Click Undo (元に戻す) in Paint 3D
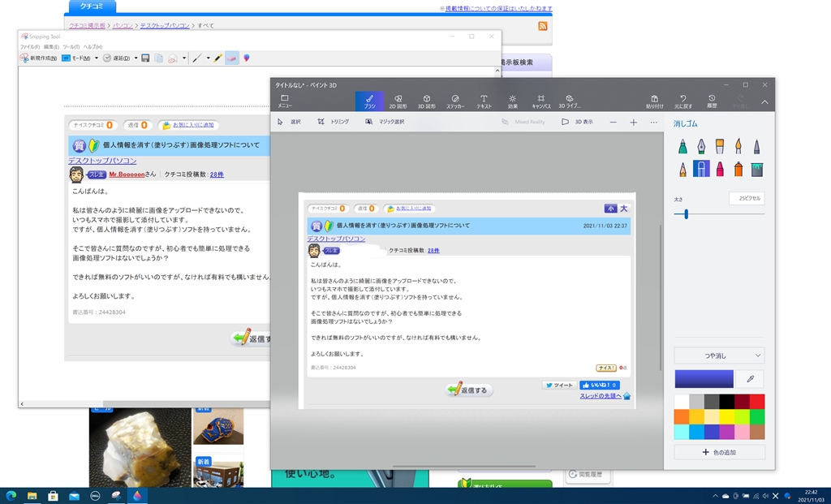 point(683,101)
